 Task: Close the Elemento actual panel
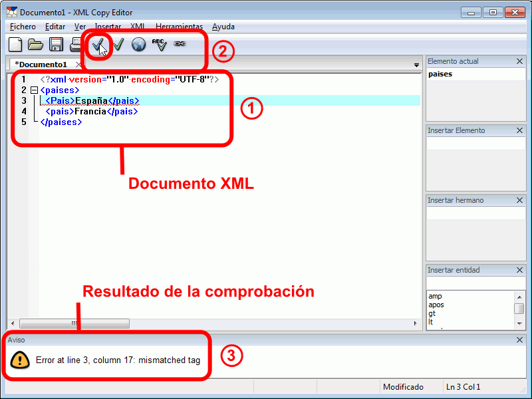520,61
